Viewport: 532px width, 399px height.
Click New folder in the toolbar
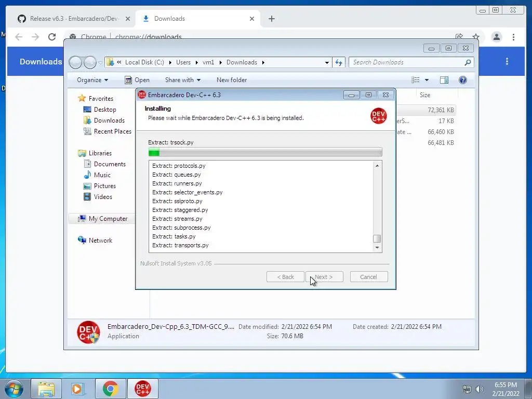232,80
